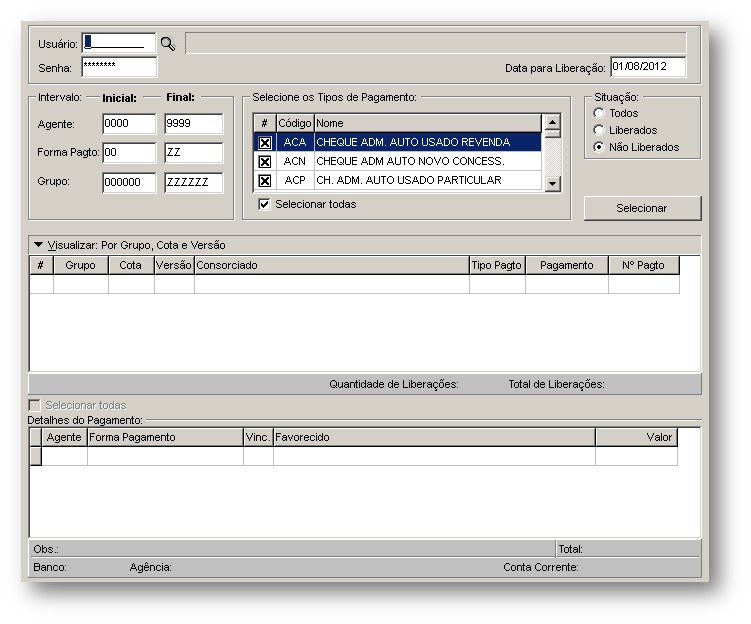Click the Forma Pagto final field ZZ
This screenshot has width=751, height=624.
(193, 153)
